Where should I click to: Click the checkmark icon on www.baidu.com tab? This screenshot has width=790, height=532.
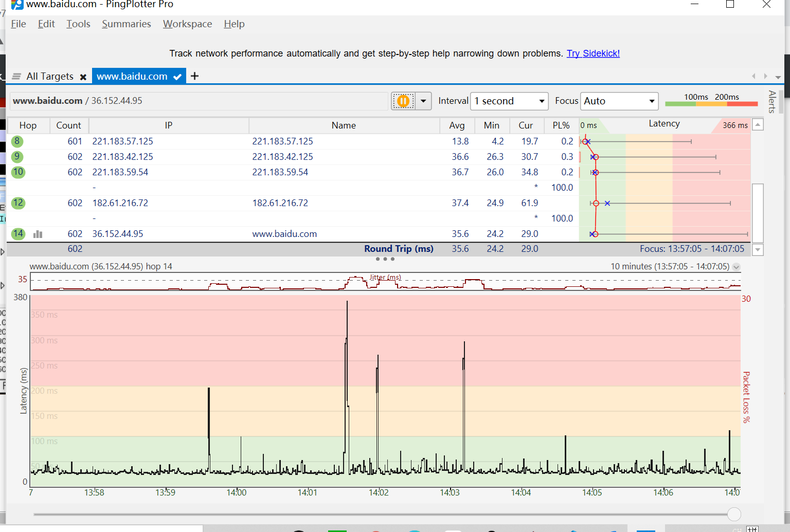pyautogui.click(x=177, y=76)
